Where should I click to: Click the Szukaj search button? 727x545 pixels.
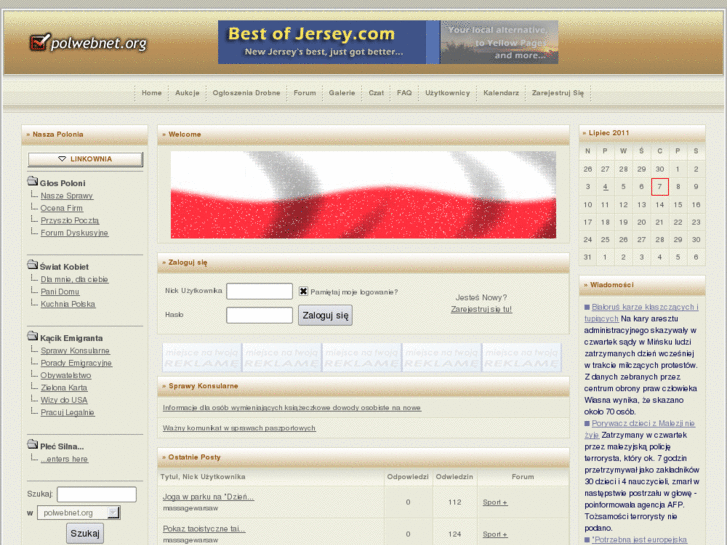click(x=85, y=533)
